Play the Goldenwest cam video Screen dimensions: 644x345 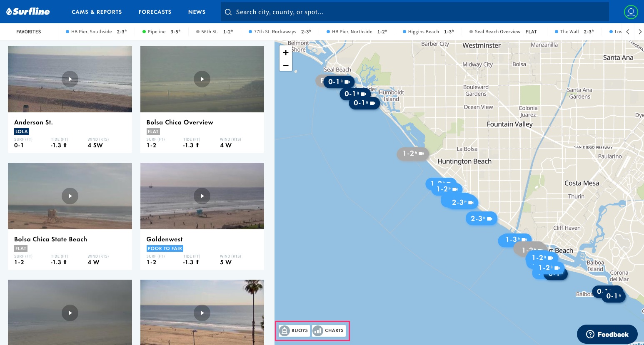[202, 196]
